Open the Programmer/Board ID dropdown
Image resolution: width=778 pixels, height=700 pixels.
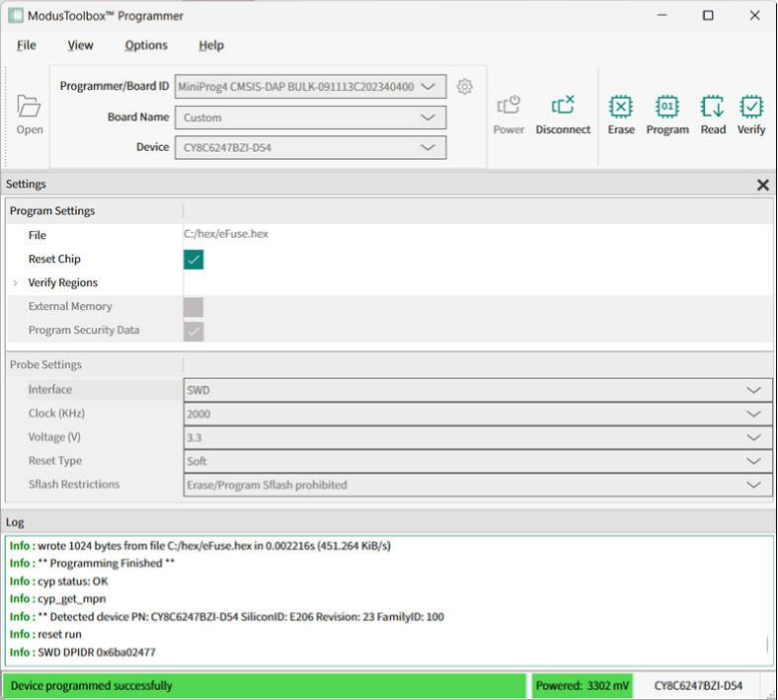coord(310,87)
